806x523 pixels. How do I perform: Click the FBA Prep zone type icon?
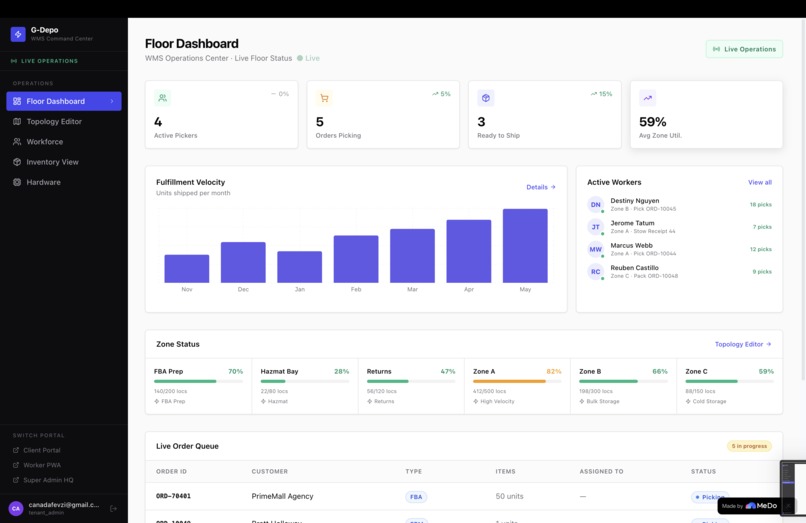tap(156, 401)
